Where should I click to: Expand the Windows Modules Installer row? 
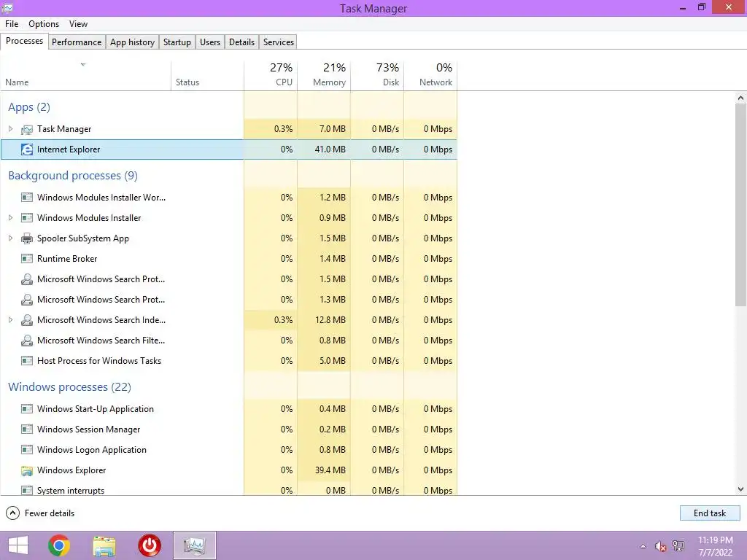pyautogui.click(x=10, y=217)
